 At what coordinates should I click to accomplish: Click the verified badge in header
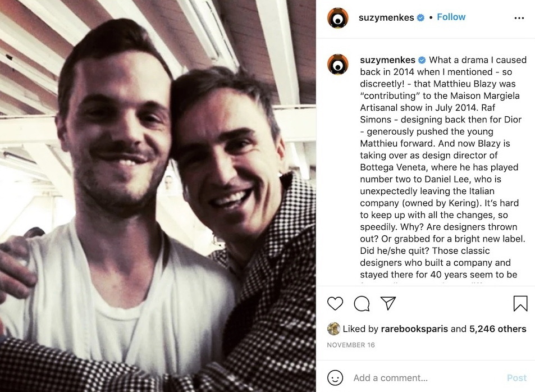point(421,18)
